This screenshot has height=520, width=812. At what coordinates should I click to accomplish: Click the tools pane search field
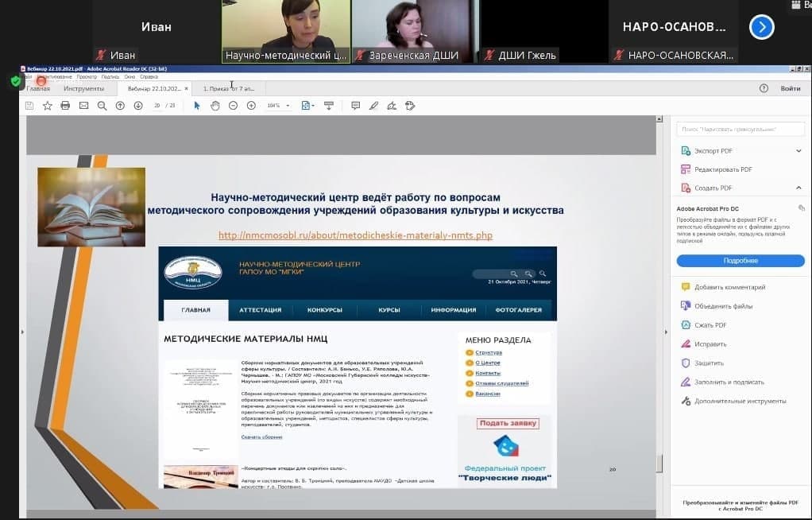pos(740,129)
